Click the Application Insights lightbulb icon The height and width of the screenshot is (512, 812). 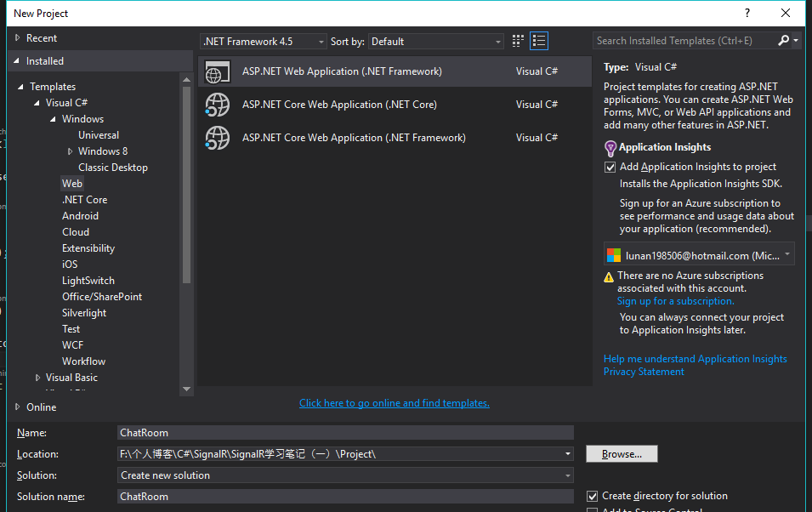(610, 149)
